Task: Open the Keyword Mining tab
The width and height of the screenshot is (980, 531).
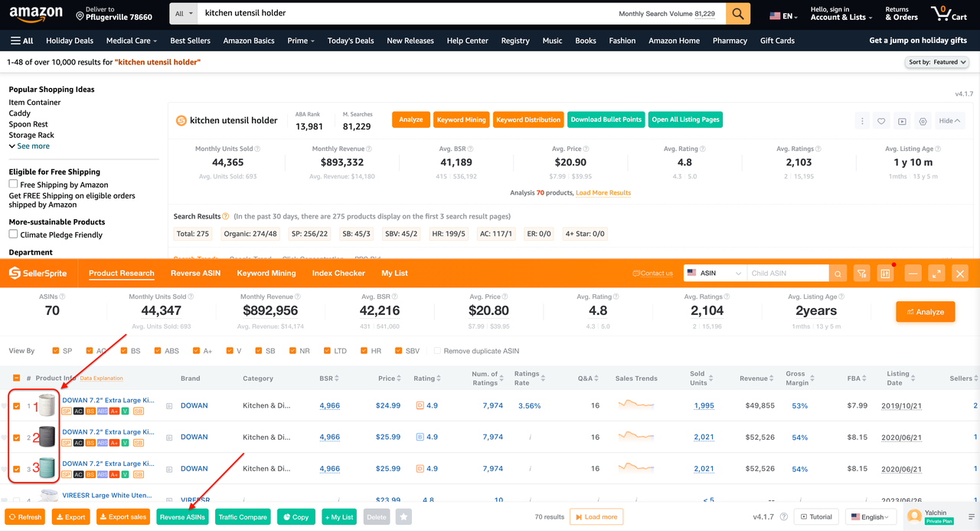Action: pyautogui.click(x=266, y=274)
